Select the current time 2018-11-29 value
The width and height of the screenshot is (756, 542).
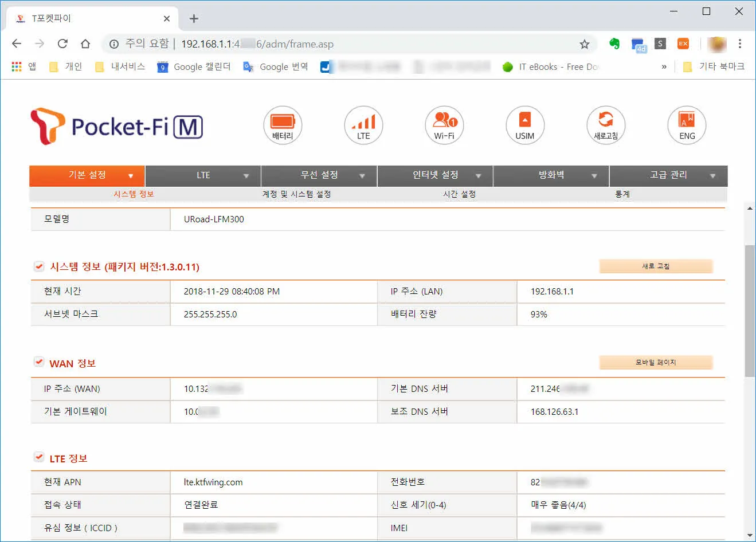tap(232, 292)
